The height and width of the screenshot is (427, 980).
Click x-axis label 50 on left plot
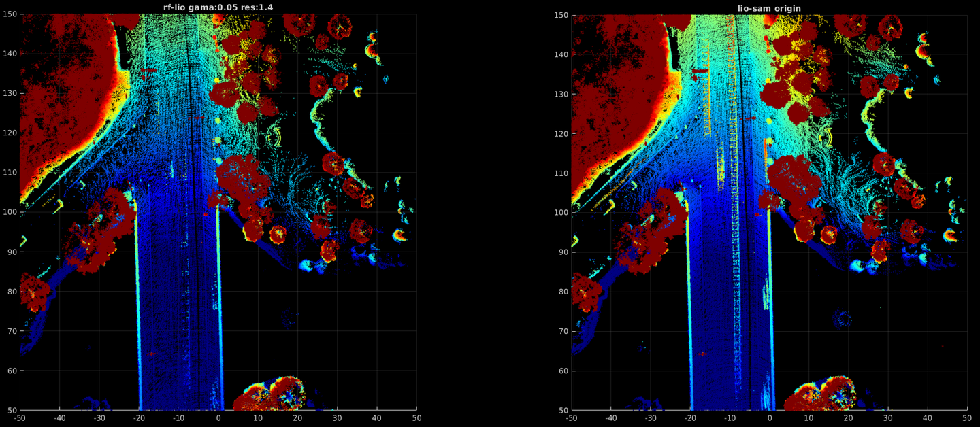(416, 418)
